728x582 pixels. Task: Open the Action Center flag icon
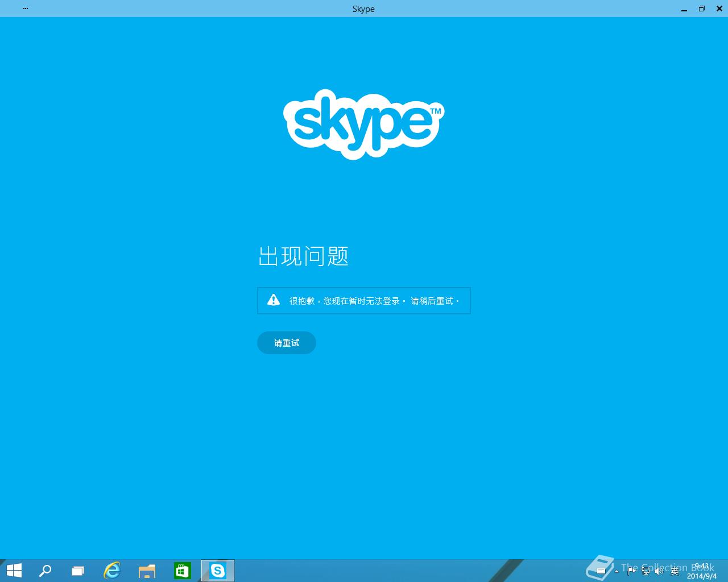click(631, 571)
